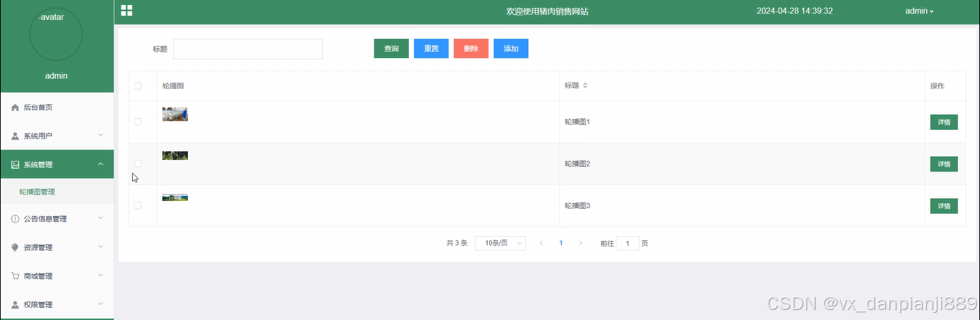Go to next page arrow
Screen dimensions: 980x320
(580, 243)
